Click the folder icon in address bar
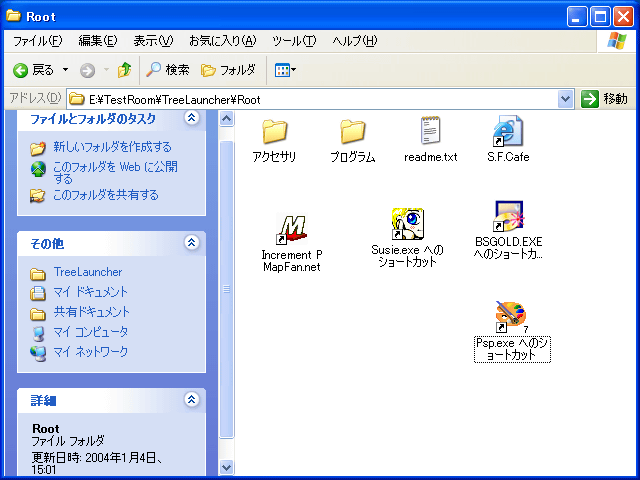This screenshot has height=480, width=640. [76, 99]
